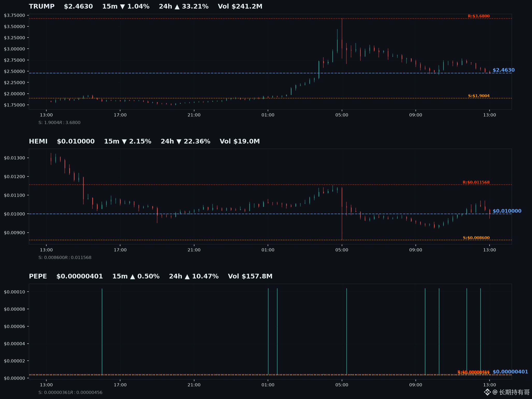Select the Vol $241.2M figure
The height and width of the screenshot is (399, 532).
(x=240, y=6)
